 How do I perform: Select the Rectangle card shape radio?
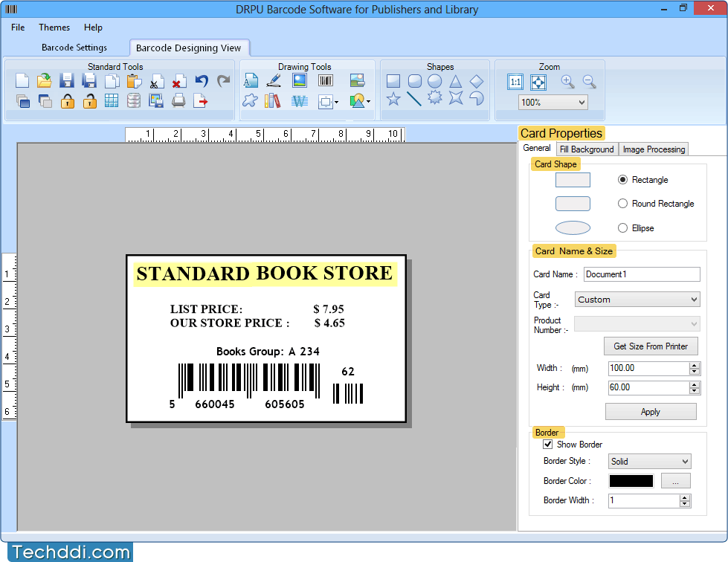pyautogui.click(x=622, y=180)
